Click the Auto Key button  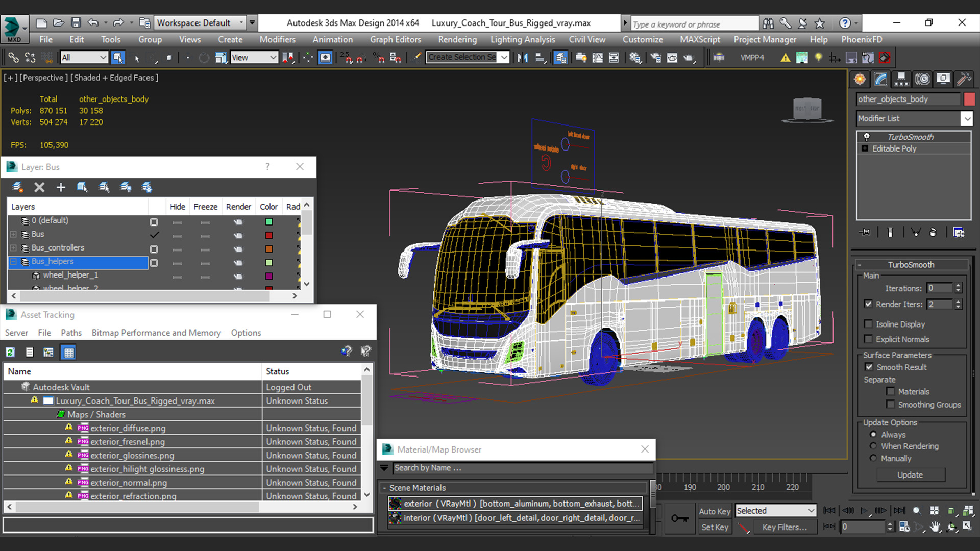[x=714, y=511]
